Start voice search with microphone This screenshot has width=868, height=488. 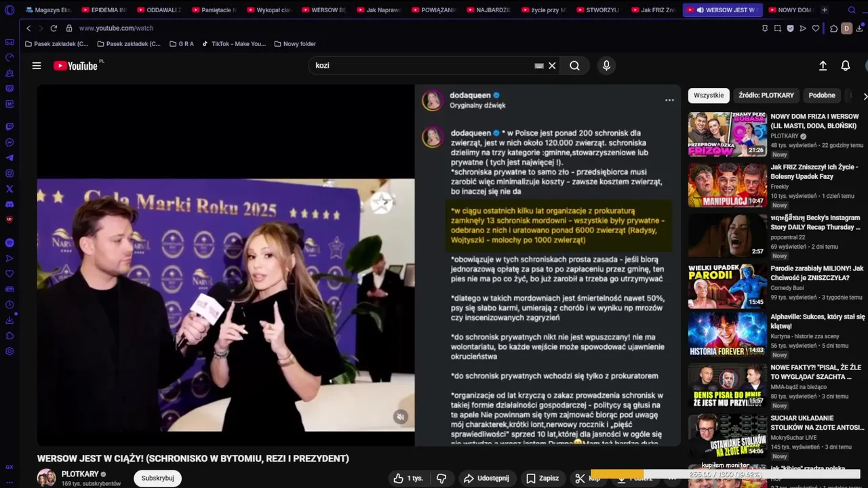(x=606, y=66)
